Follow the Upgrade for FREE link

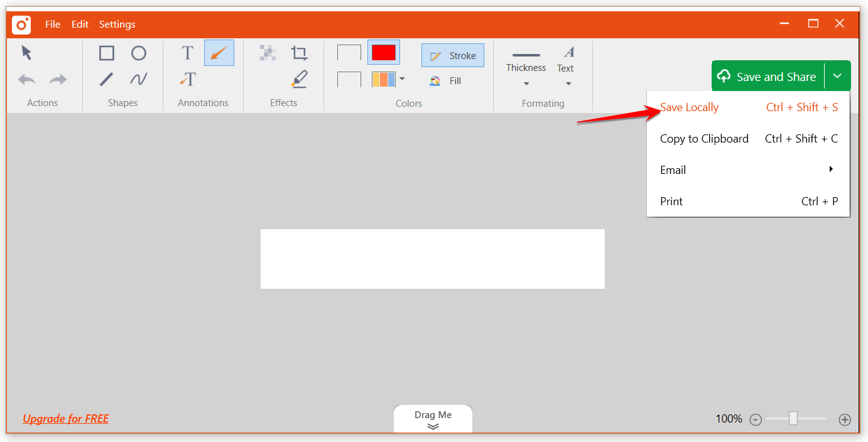tap(66, 419)
